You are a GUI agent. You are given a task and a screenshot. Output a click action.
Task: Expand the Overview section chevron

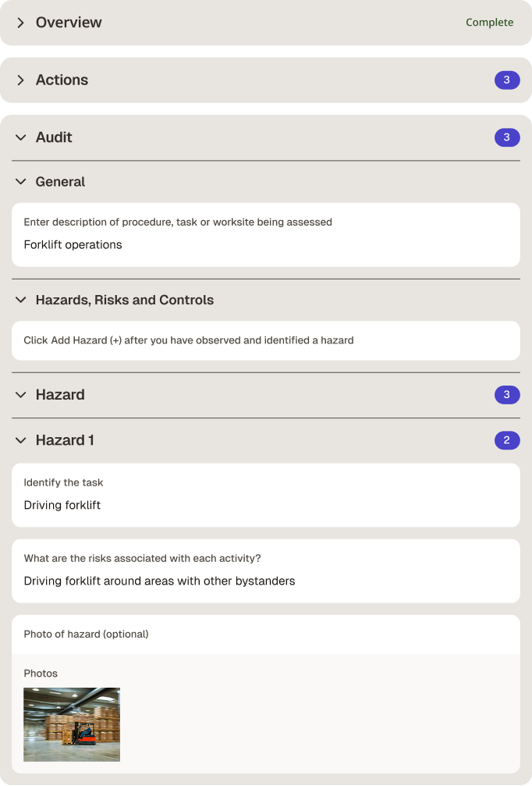click(20, 23)
